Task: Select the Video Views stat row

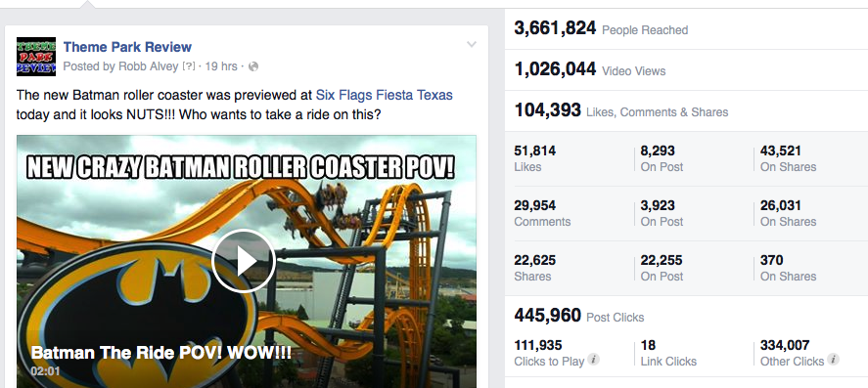Action: (686, 70)
